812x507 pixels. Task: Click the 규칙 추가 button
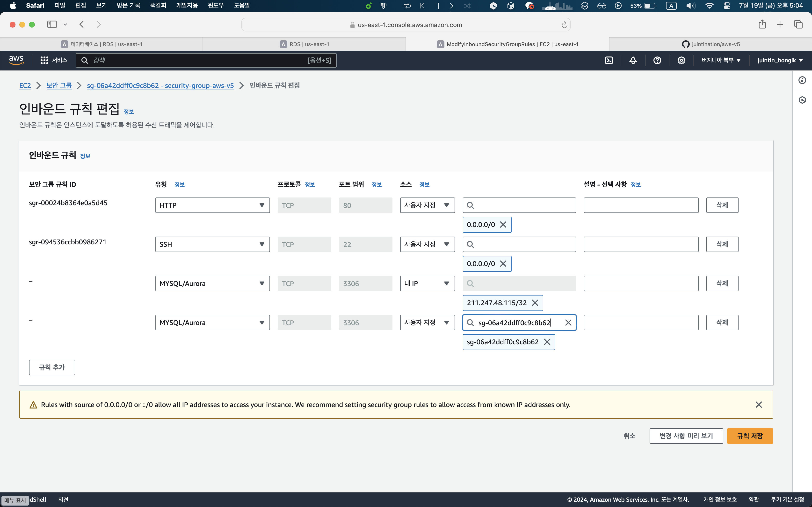52,367
